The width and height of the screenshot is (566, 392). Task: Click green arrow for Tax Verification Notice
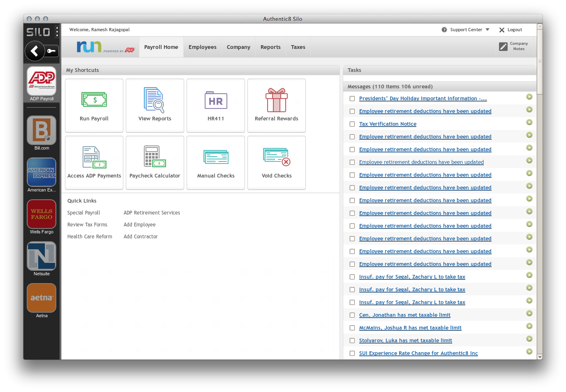pos(529,122)
